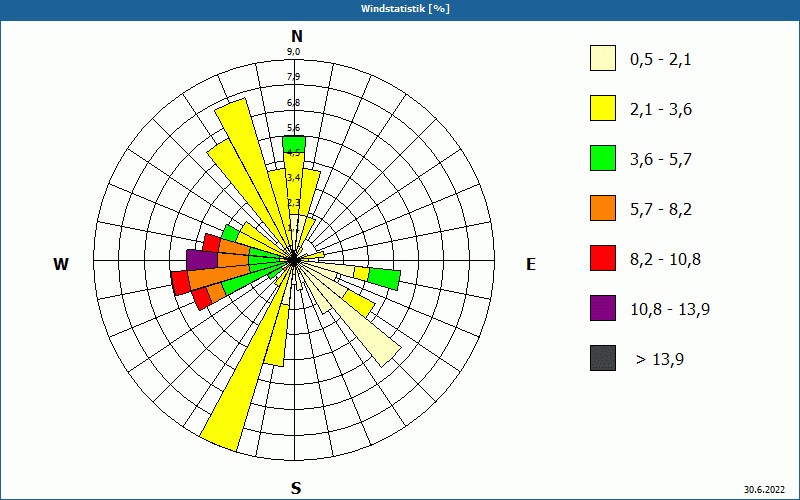
Task: Click the pale yellow 0,5 - 2,1 legend swatch
Action: (x=603, y=58)
